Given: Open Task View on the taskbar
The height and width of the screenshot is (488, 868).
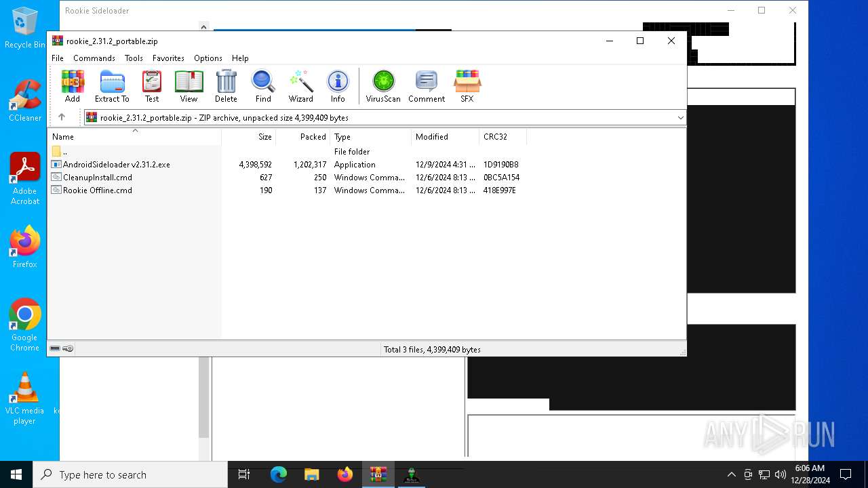Looking at the screenshot, I should coord(244,474).
